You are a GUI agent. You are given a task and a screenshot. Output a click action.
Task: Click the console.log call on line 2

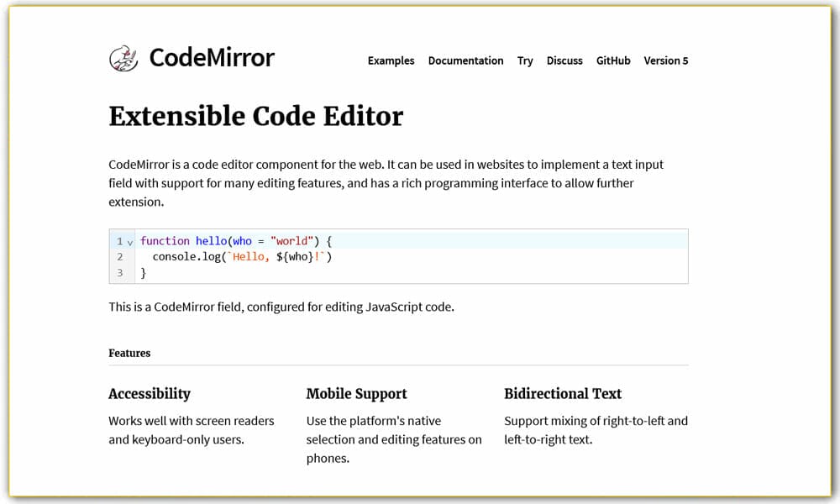coord(186,257)
